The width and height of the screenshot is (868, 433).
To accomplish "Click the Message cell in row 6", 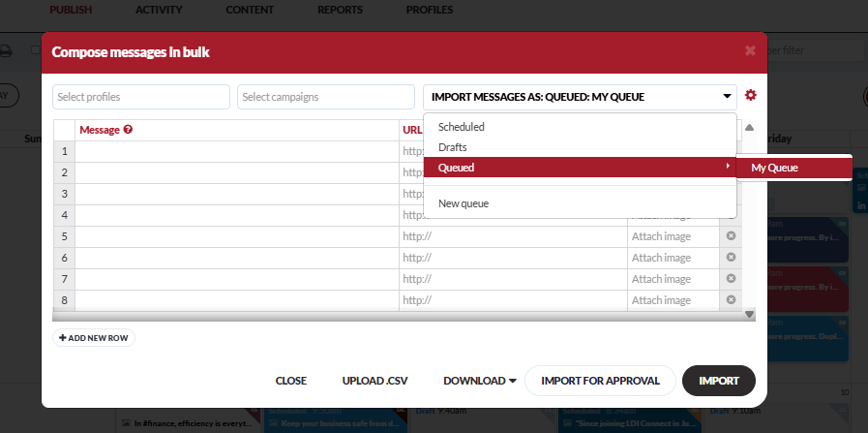I will click(237, 258).
